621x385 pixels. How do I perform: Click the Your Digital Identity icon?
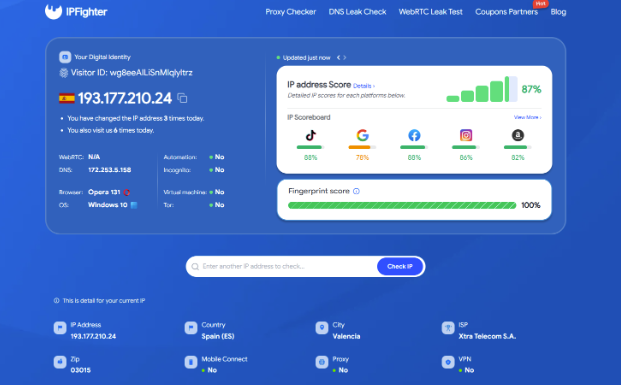65,57
